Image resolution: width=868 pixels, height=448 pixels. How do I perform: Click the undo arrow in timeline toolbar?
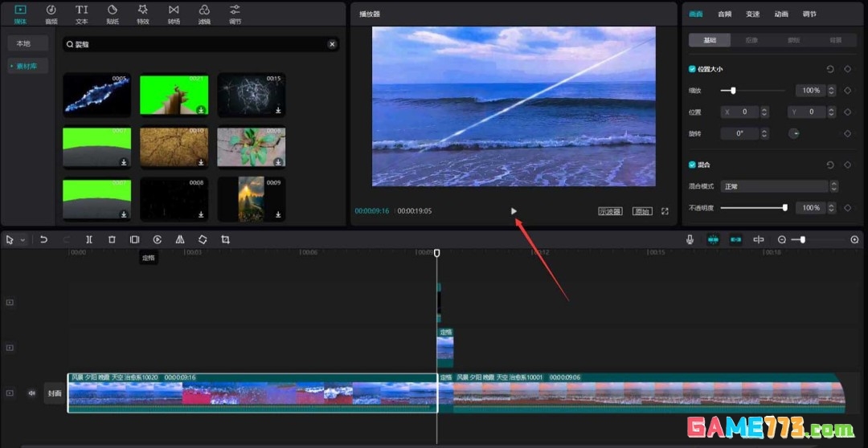click(x=43, y=239)
